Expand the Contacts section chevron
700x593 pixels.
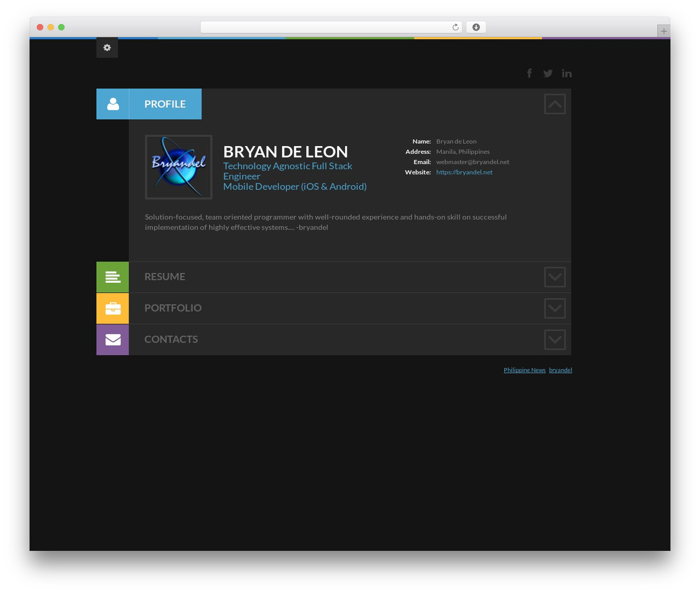coord(555,340)
